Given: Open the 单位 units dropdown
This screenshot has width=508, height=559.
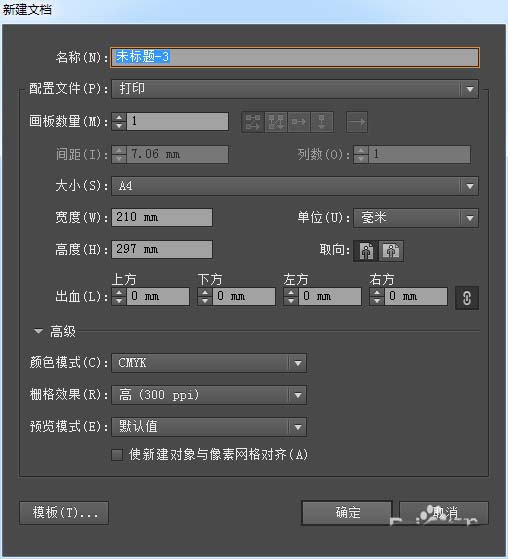Looking at the screenshot, I should (x=416, y=218).
